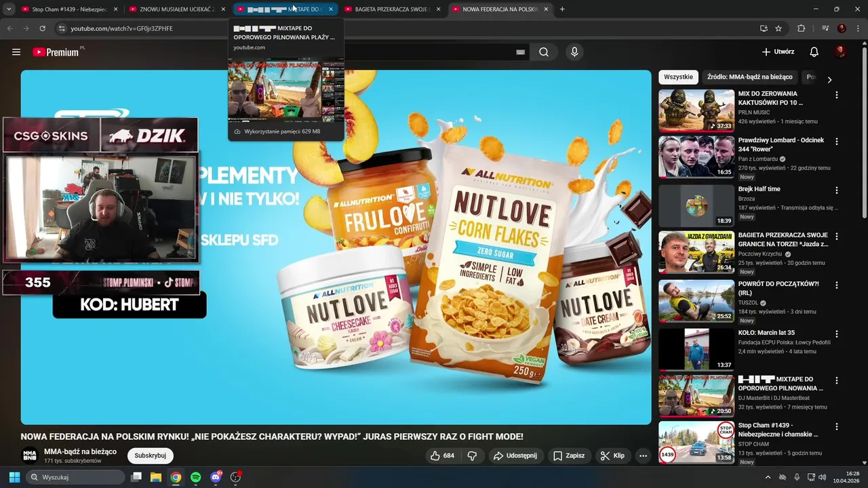868x488 pixels.
Task: Open YouTube account avatar menu
Action: tap(841, 52)
